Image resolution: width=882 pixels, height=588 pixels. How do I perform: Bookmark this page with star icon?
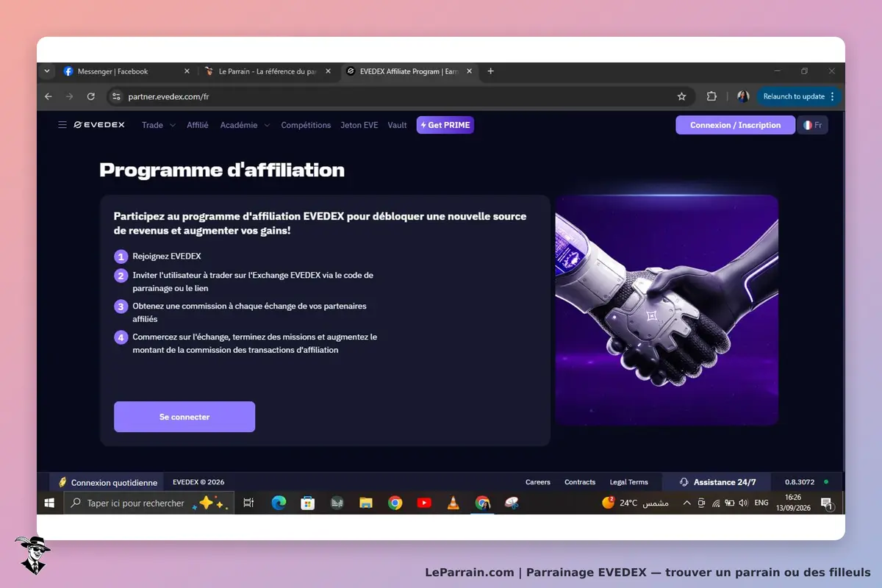coord(681,96)
